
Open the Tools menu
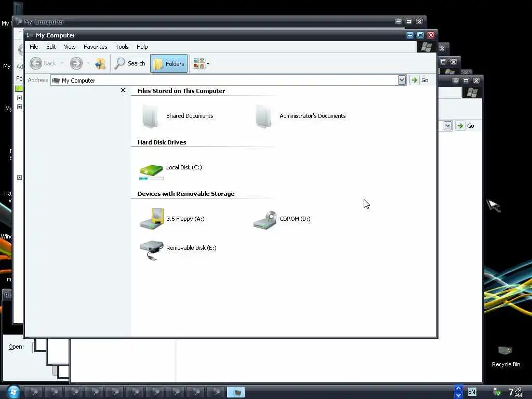click(122, 47)
